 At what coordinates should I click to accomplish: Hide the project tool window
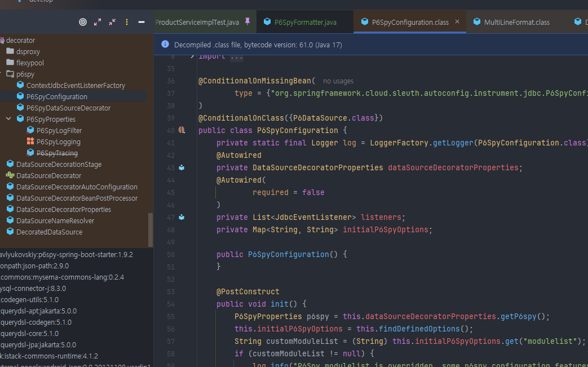point(142,22)
